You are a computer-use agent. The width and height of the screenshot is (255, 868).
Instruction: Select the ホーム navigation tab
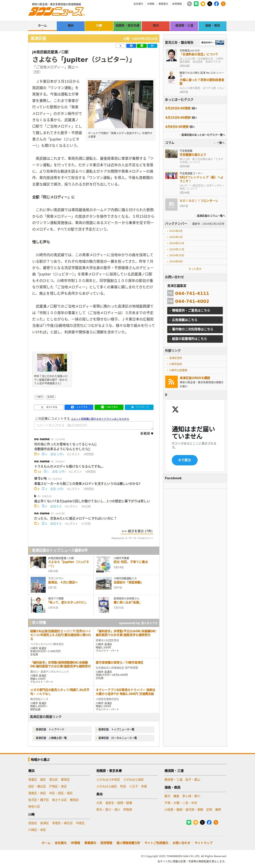click(42, 26)
